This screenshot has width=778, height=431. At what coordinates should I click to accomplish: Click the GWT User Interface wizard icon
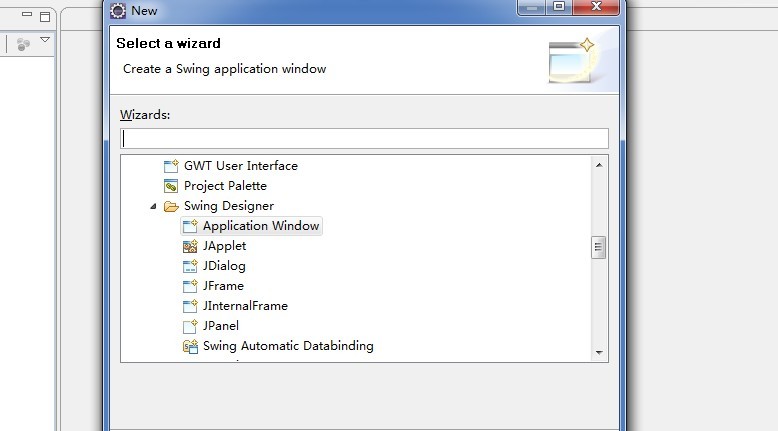click(171, 166)
